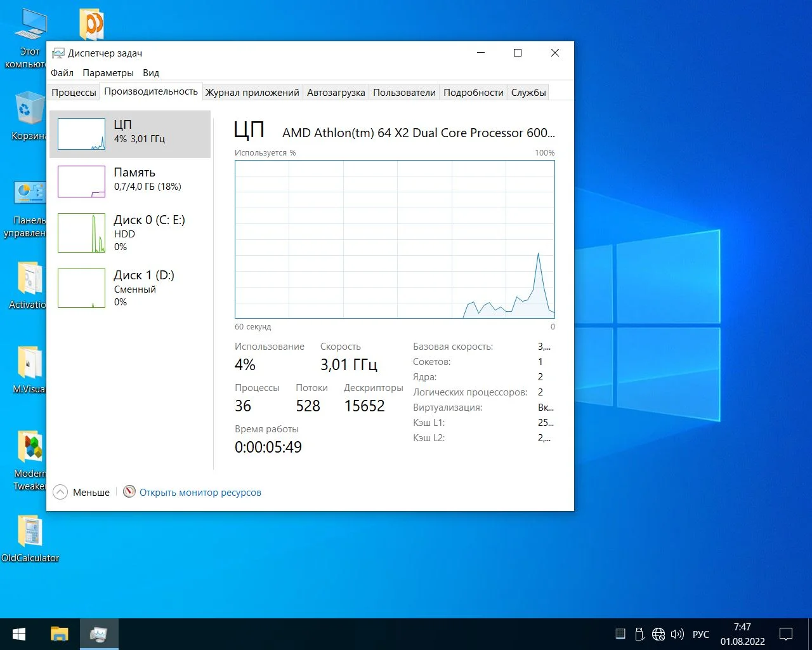This screenshot has width=812, height=650.
Task: Collapse the view with the 'Меньше' button
Action: tap(82, 492)
